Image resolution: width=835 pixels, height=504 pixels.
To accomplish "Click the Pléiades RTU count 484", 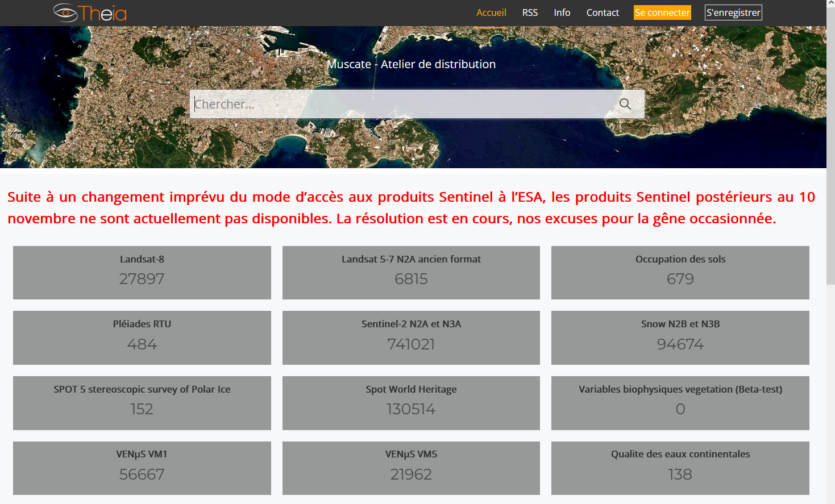I will (x=142, y=344).
